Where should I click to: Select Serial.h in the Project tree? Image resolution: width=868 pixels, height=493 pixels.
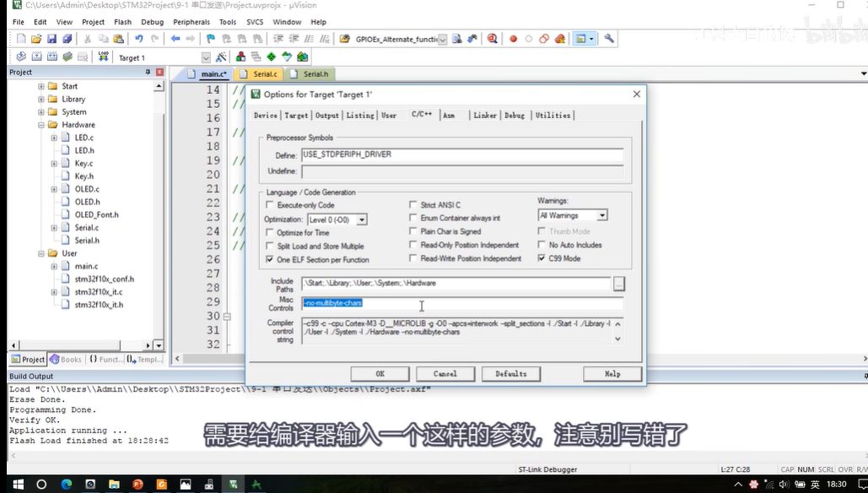click(87, 241)
